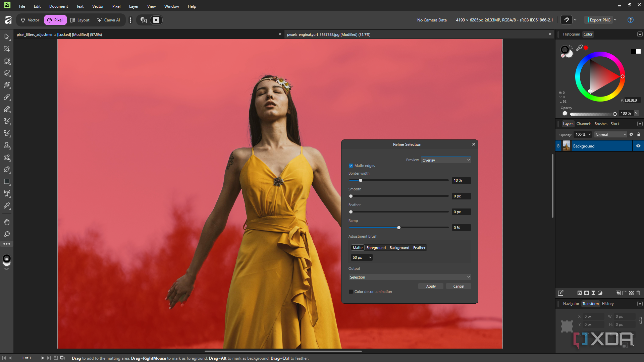Click the live filter hourglass icon
This screenshot has height=362, width=644.
[x=593, y=293]
